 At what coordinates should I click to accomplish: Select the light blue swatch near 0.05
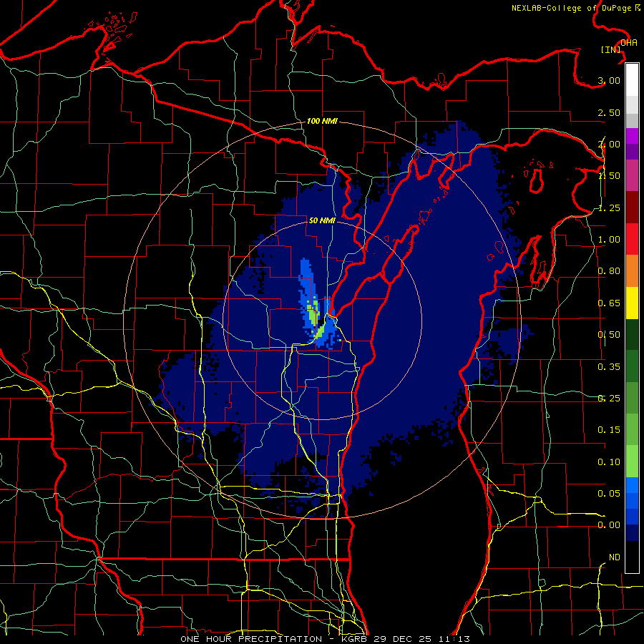[632, 485]
